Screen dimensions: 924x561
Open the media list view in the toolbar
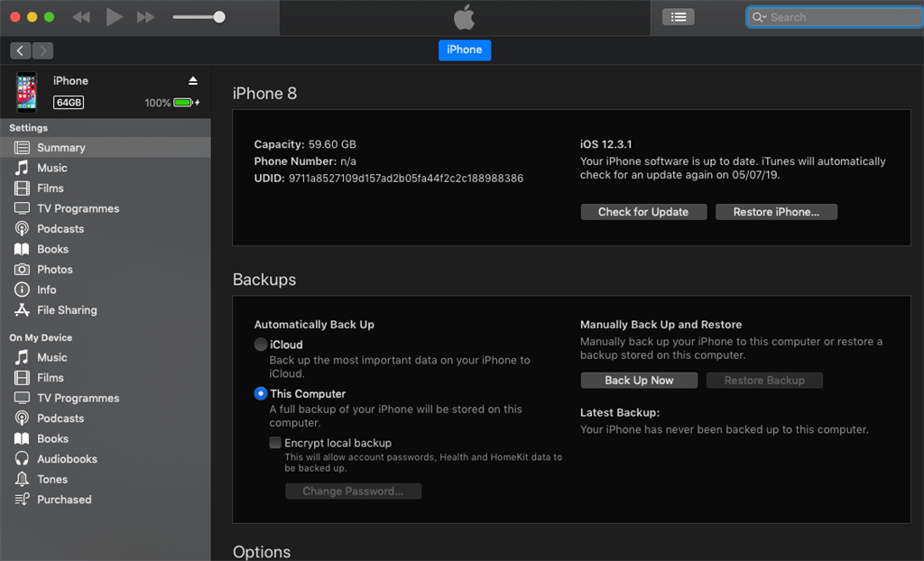coord(678,16)
